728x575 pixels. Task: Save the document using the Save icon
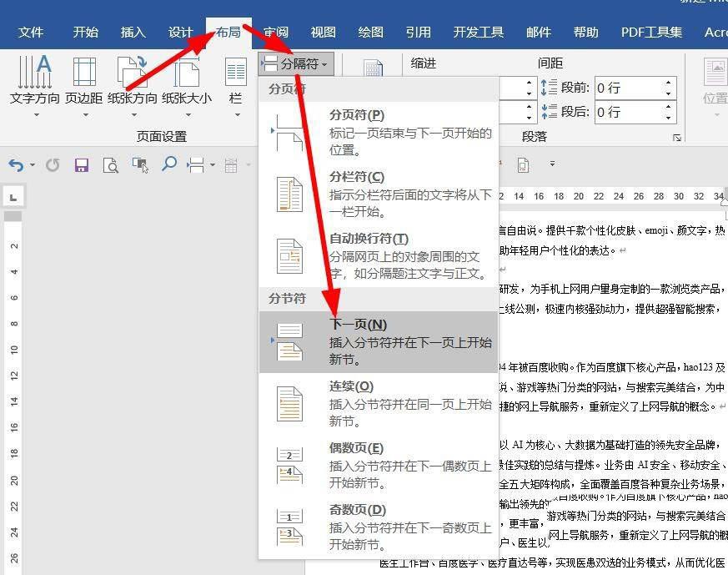click(81, 165)
